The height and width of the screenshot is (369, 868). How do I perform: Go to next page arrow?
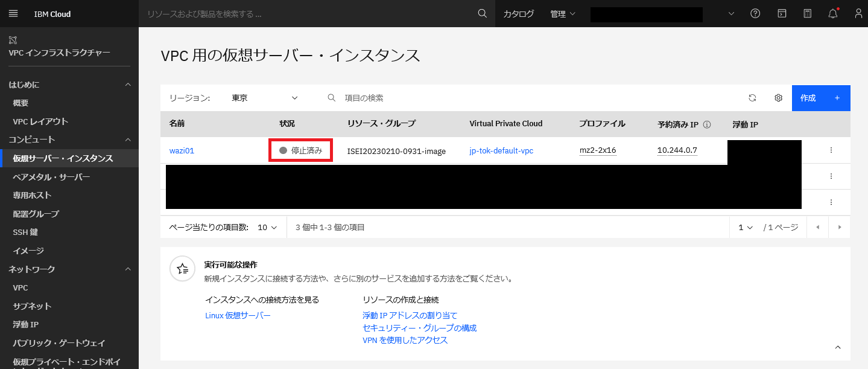[x=840, y=227]
